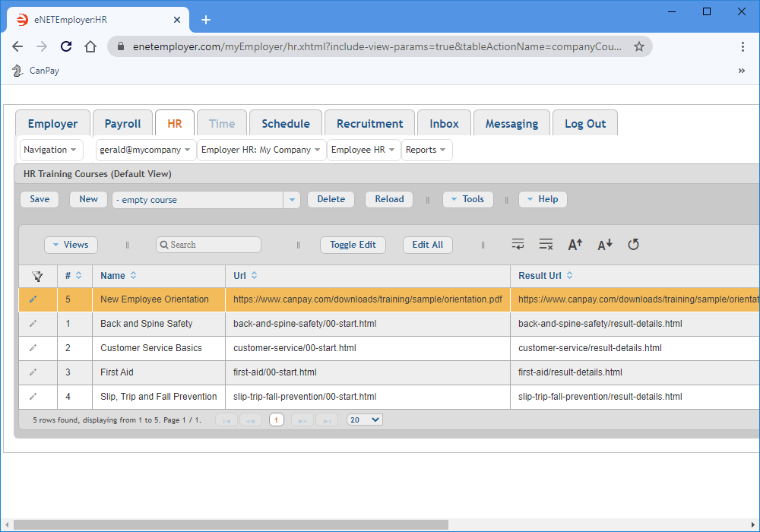This screenshot has height=532, width=760.
Task: Click pencil icon for Back and Spine Safety
Action: pos(33,324)
